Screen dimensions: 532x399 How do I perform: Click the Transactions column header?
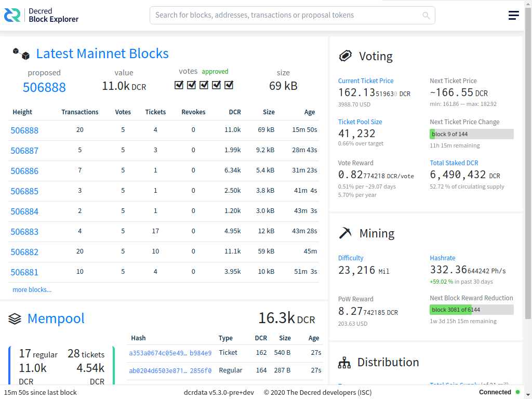point(79,112)
